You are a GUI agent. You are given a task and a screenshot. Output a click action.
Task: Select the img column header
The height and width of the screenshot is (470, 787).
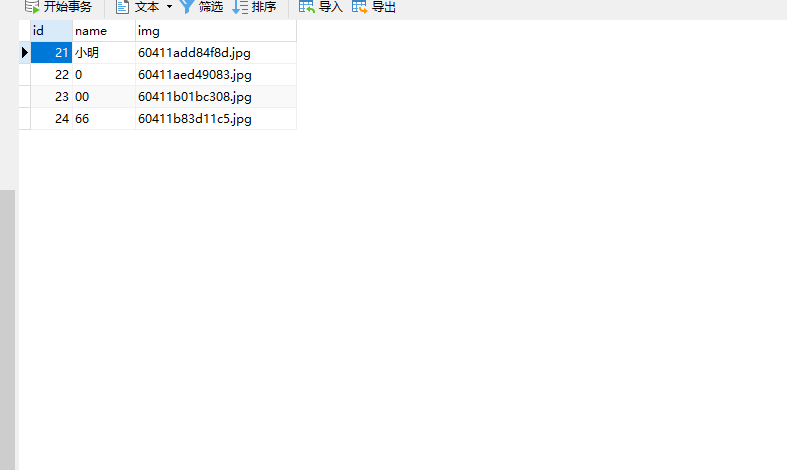215,31
